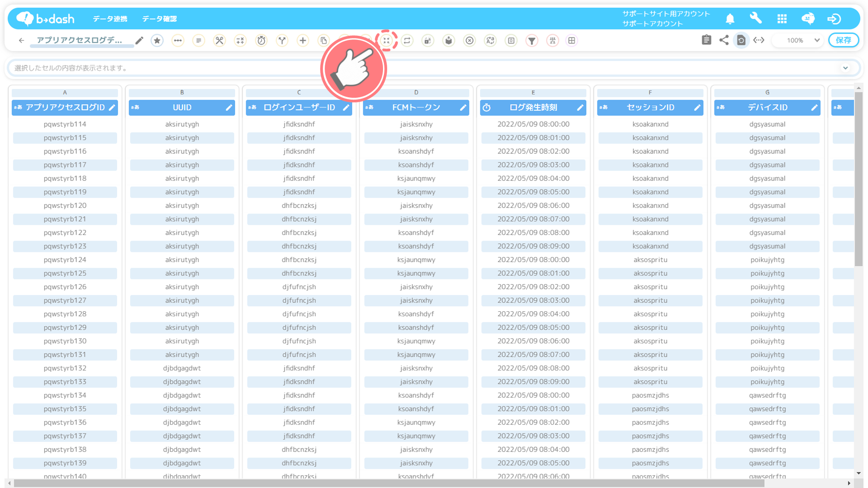This screenshot has height=488, width=868.
Task: Edit the ログインユーザーID column pencil
Action: point(346,107)
